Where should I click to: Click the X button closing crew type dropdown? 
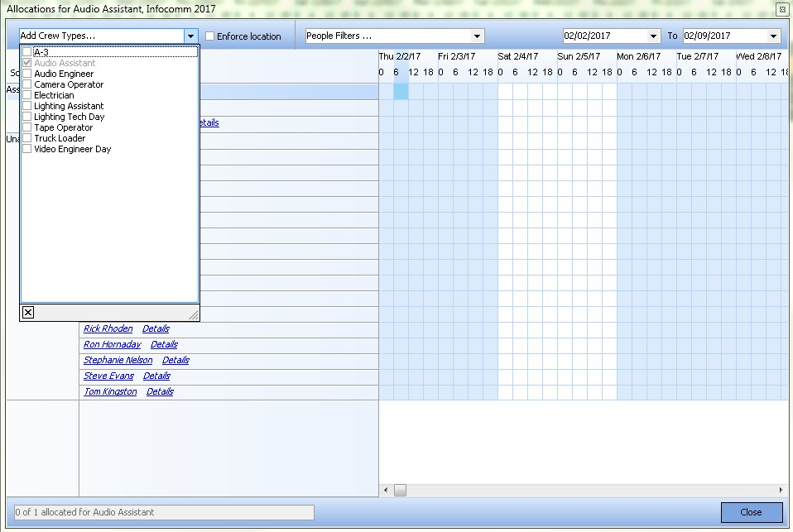click(x=27, y=312)
